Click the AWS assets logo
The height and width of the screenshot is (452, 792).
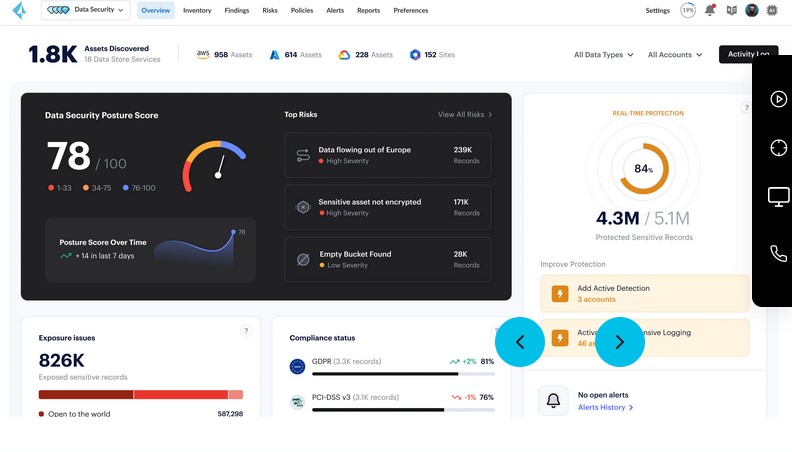[x=203, y=55]
